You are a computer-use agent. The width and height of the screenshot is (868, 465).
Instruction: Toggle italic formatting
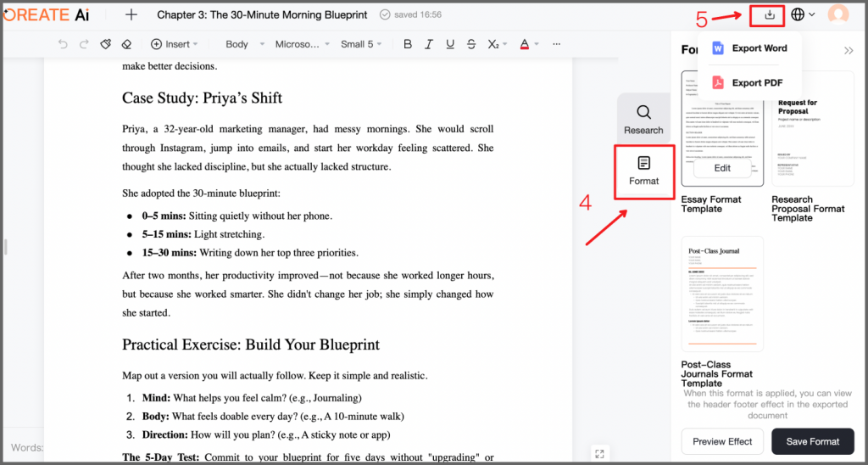428,44
